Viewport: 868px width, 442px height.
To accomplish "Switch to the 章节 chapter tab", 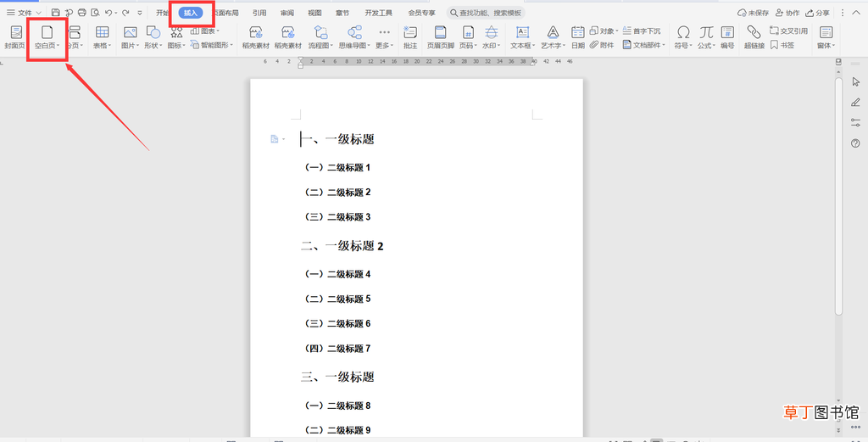I will (342, 12).
